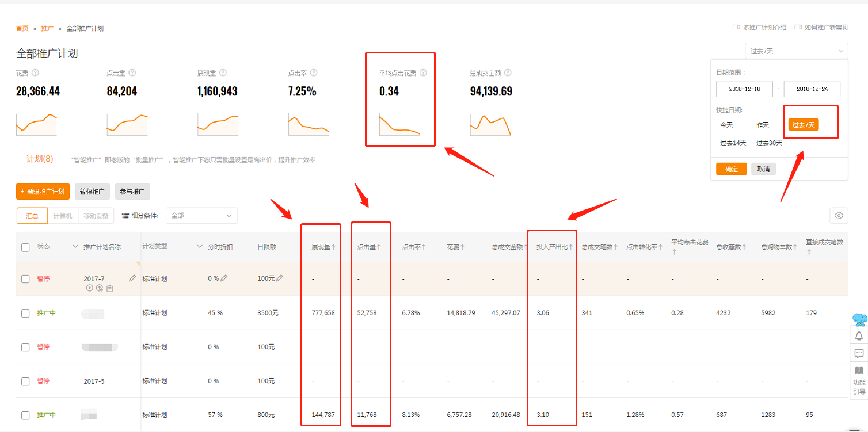Choose the 过去14天 quick date
868x432 pixels.
coord(733,143)
